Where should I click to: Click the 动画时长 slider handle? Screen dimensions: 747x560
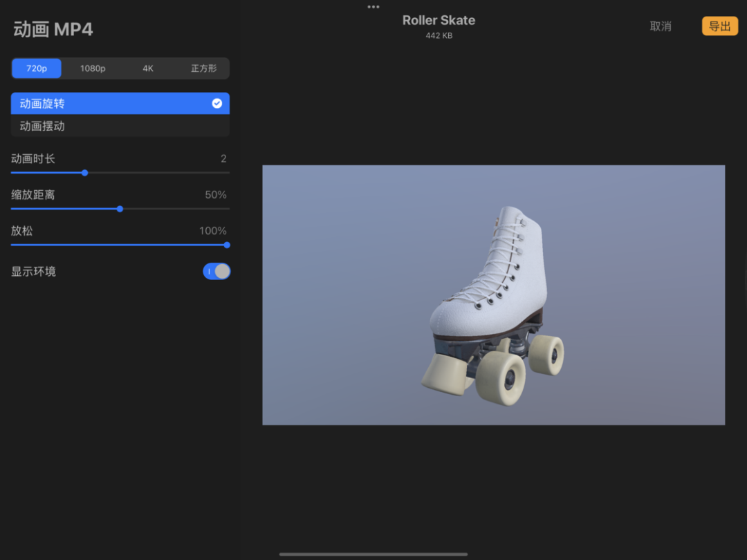(85, 173)
